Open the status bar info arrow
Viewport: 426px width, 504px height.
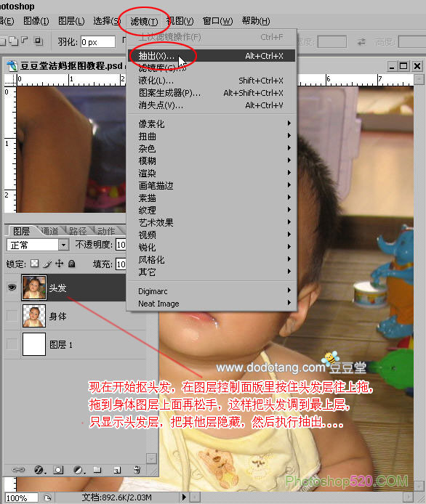pos(184,497)
